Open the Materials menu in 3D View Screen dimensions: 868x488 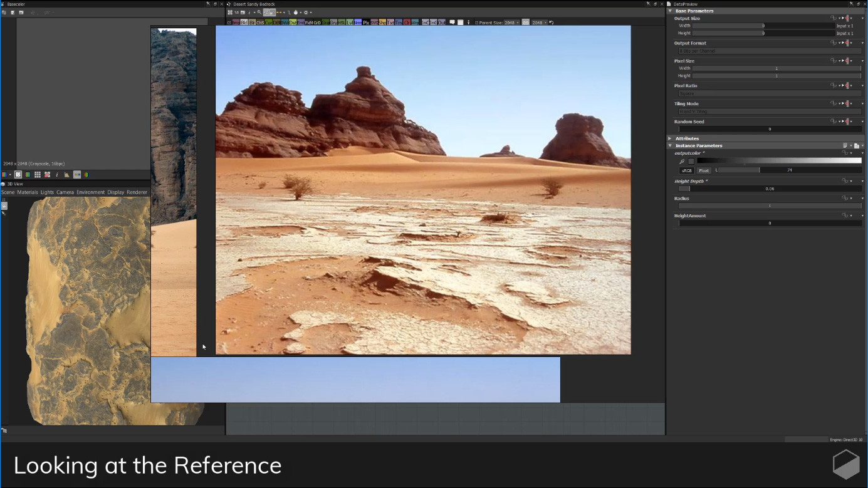(28, 192)
